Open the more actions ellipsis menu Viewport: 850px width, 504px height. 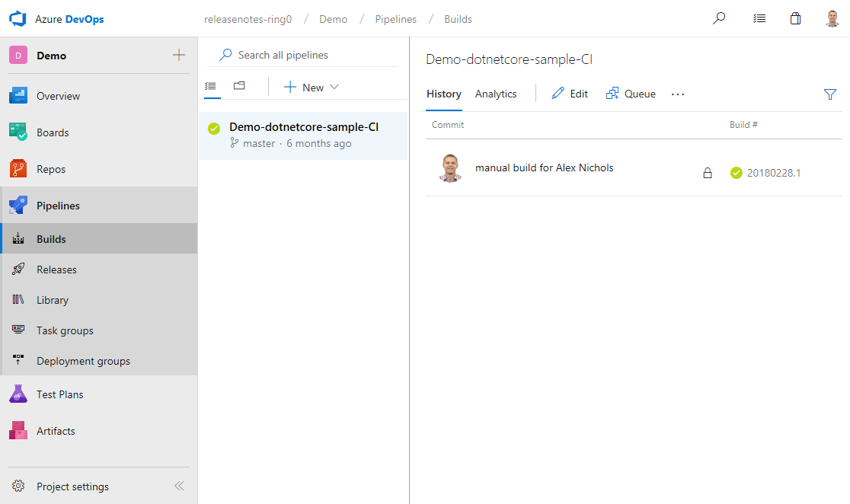click(678, 94)
